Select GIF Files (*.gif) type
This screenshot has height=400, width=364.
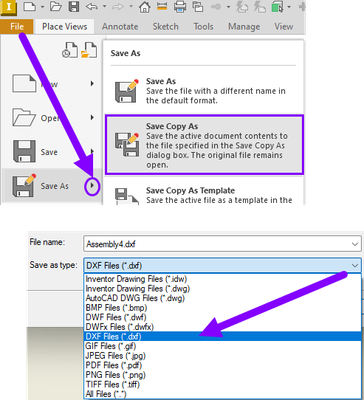tap(223, 346)
